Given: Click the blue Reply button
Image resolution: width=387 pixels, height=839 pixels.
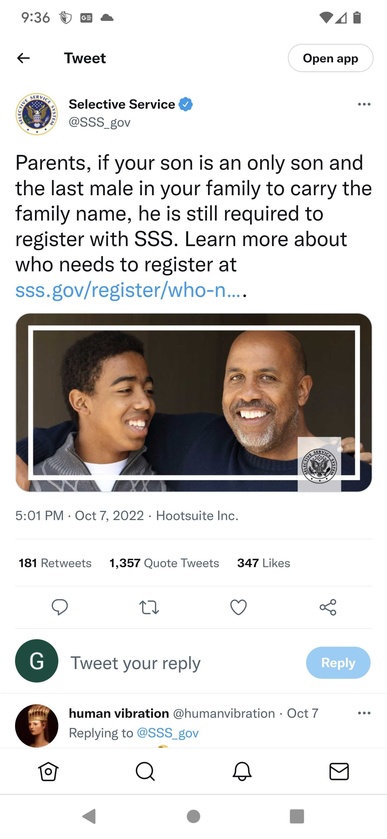Looking at the screenshot, I should (x=338, y=663).
